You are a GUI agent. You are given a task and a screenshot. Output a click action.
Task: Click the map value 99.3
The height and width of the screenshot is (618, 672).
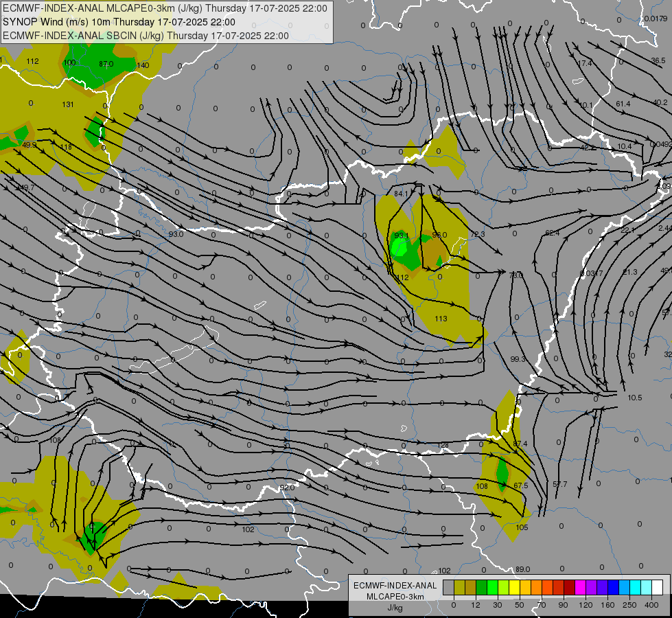tap(518, 359)
